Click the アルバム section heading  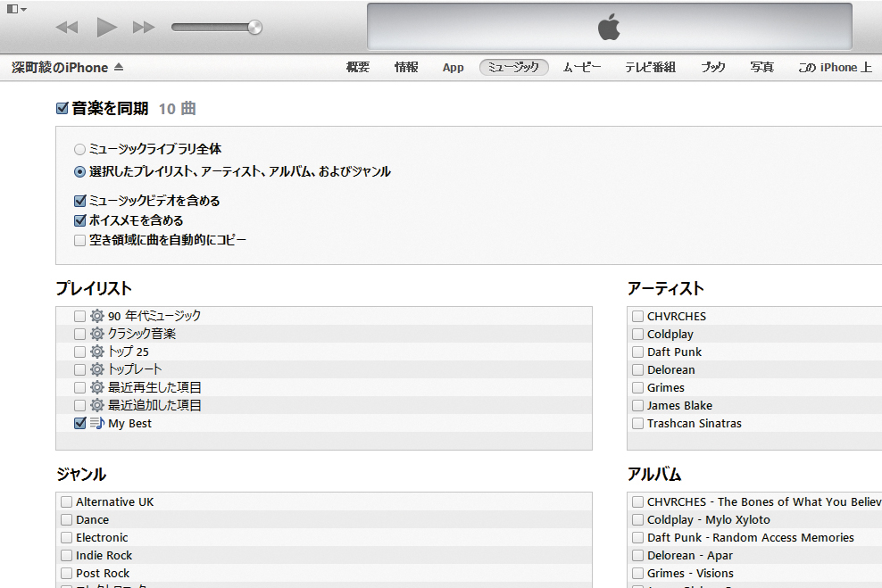[x=654, y=474]
